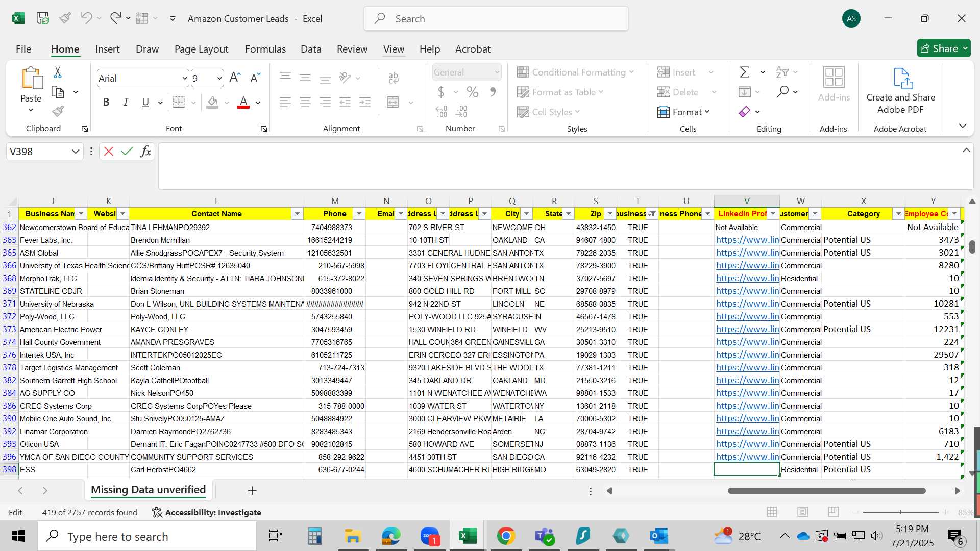Adjust the zoom slider in status bar
The height and width of the screenshot is (551, 980).
click(x=901, y=512)
